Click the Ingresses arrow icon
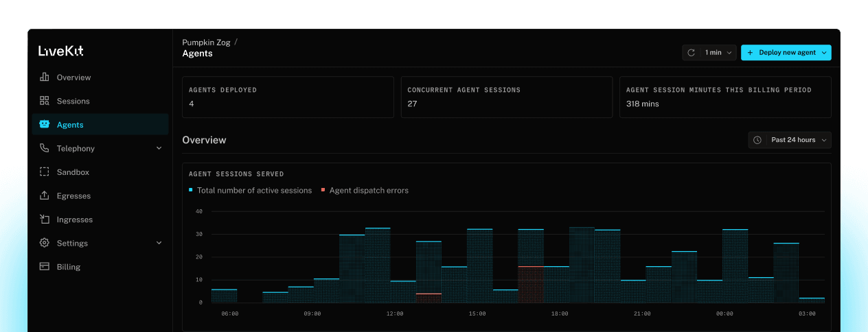 (45, 220)
